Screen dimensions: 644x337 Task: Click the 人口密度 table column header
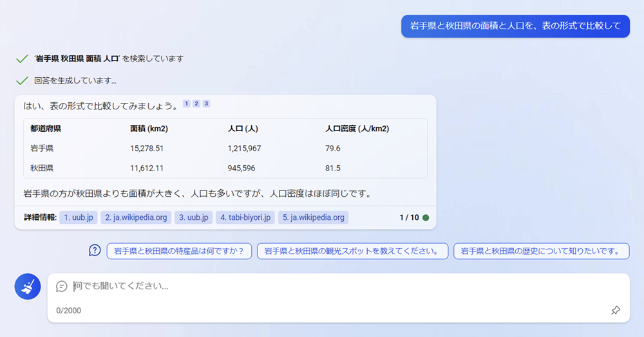coord(357,129)
